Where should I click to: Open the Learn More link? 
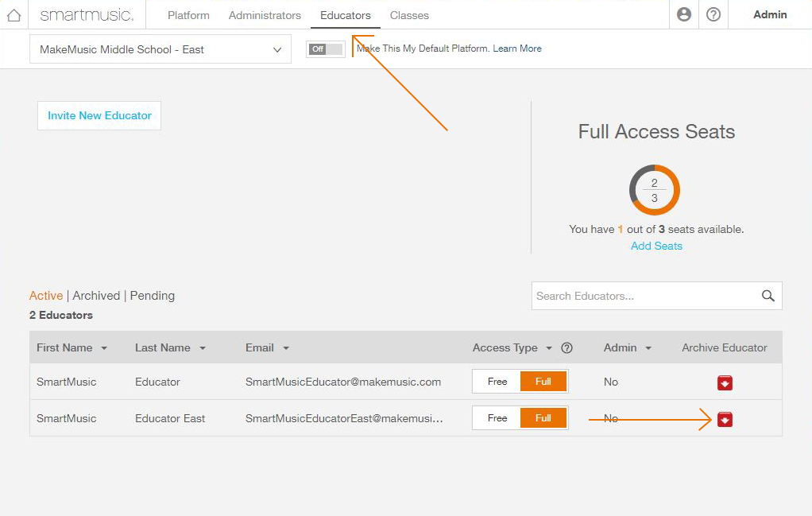point(516,48)
